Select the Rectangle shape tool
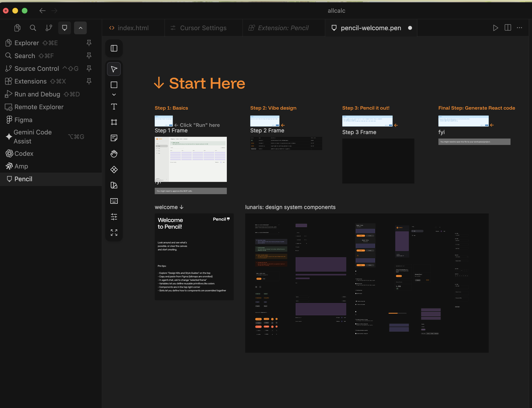The height and width of the screenshot is (408, 532). point(114,85)
